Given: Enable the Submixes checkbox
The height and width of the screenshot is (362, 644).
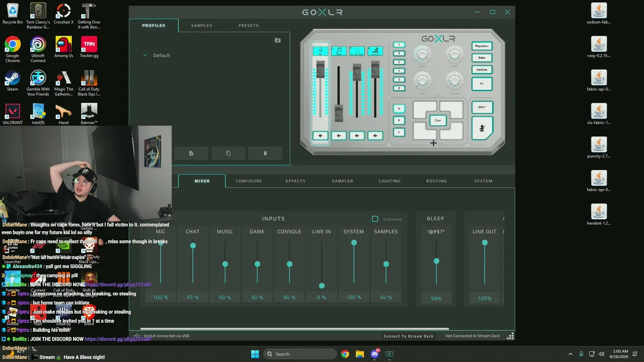Looking at the screenshot, I should coord(375,219).
